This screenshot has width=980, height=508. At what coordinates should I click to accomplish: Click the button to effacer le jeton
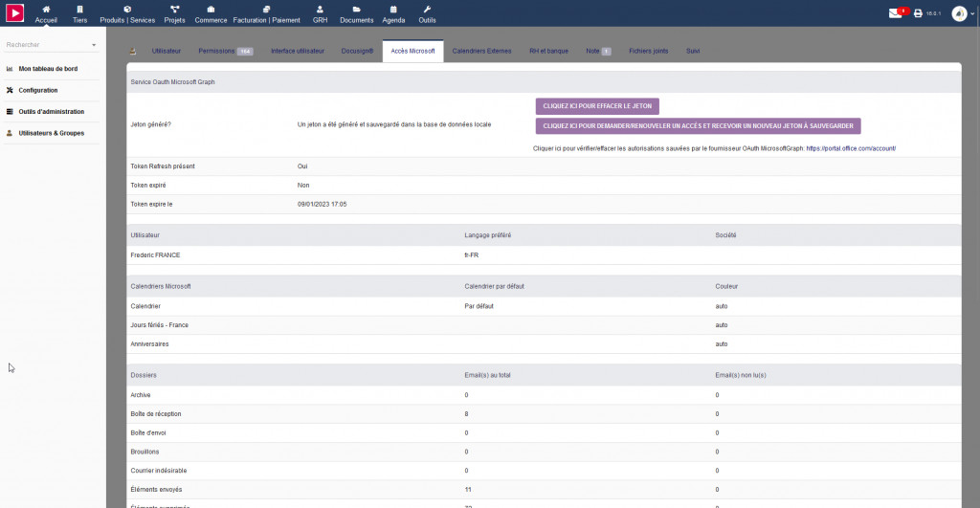pos(597,106)
